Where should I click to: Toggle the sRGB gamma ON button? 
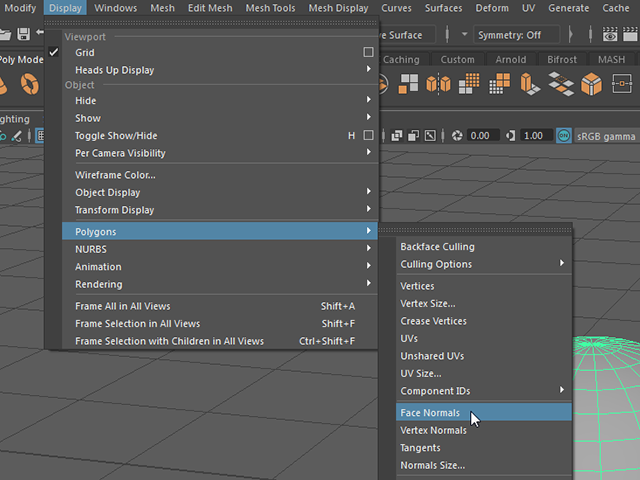click(x=564, y=136)
